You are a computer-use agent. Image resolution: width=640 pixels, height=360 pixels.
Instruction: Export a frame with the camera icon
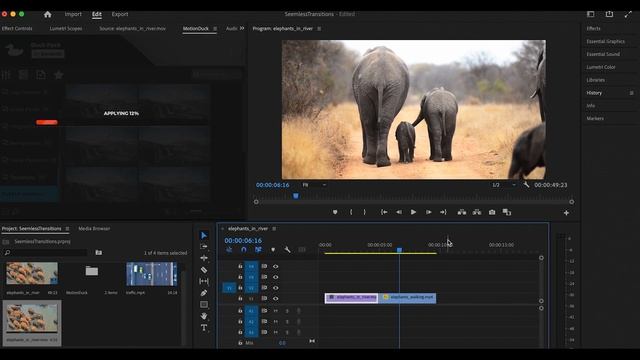(492, 212)
